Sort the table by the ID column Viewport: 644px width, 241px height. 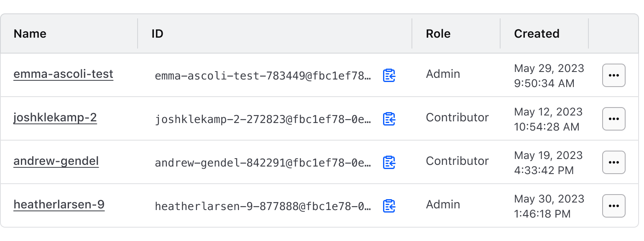157,33
